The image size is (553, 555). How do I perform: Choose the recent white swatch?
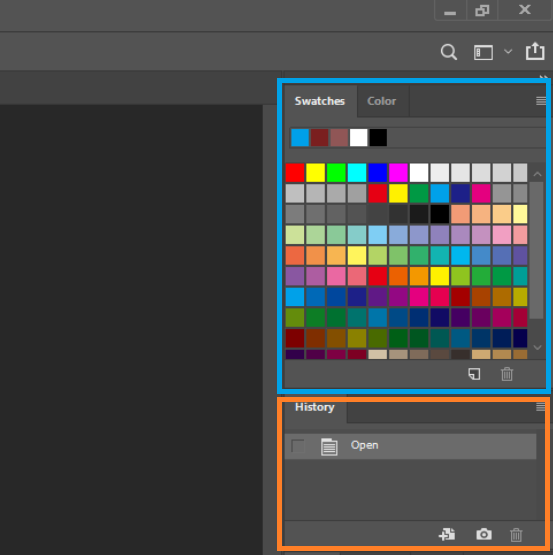(x=359, y=137)
